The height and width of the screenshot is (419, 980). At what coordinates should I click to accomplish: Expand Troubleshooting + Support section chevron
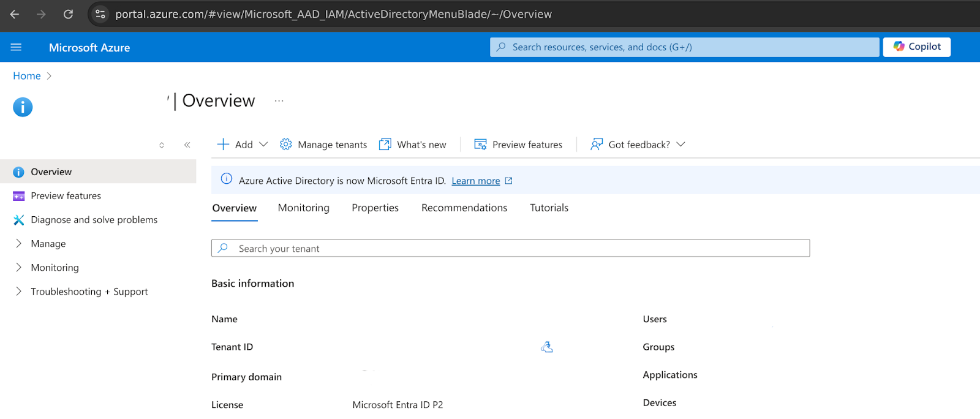[x=18, y=291]
